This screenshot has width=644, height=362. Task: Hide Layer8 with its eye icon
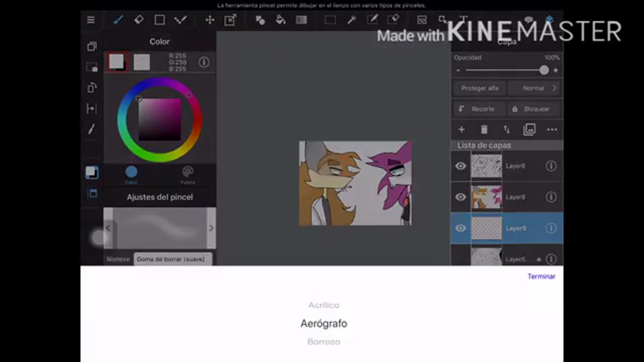pos(460,197)
